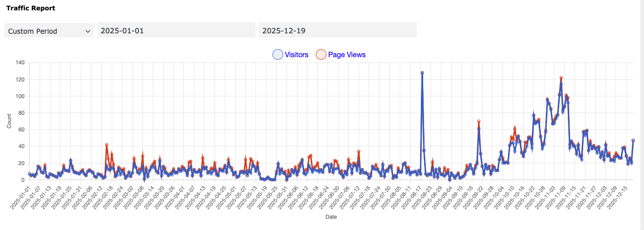Open the Custom Period dropdown
Screen dimensions: 644x230
49,31
